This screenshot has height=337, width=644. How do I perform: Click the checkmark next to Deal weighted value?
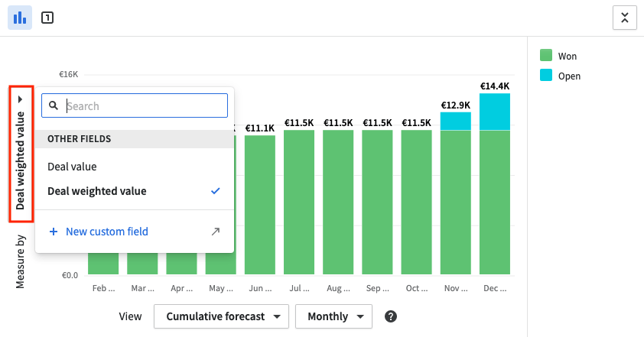(x=215, y=191)
